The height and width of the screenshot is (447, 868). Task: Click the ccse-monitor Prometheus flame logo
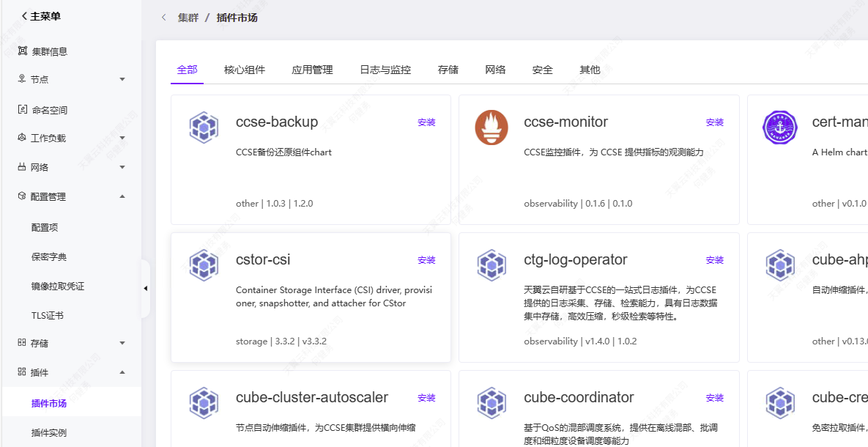pyautogui.click(x=492, y=128)
